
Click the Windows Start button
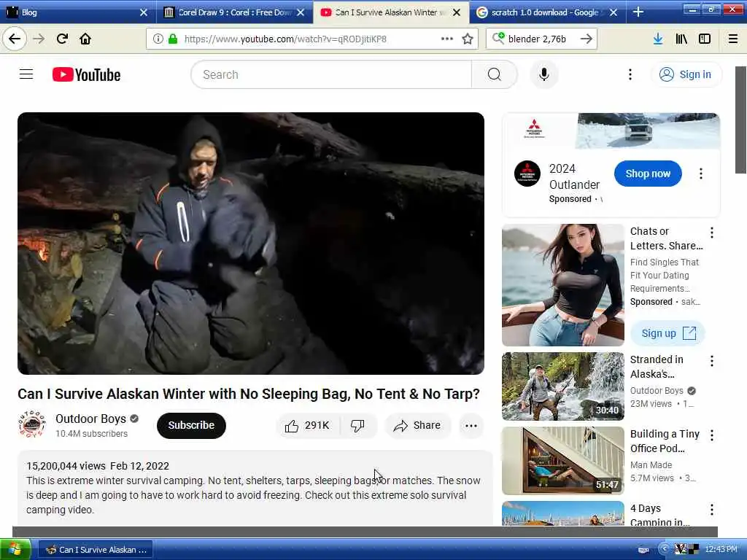[x=15, y=550]
